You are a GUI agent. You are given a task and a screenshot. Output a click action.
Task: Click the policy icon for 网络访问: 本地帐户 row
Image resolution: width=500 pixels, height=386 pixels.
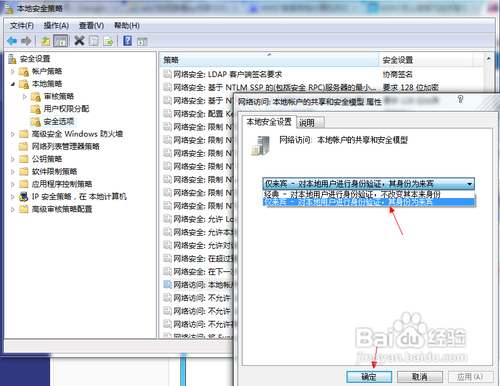click(x=167, y=284)
